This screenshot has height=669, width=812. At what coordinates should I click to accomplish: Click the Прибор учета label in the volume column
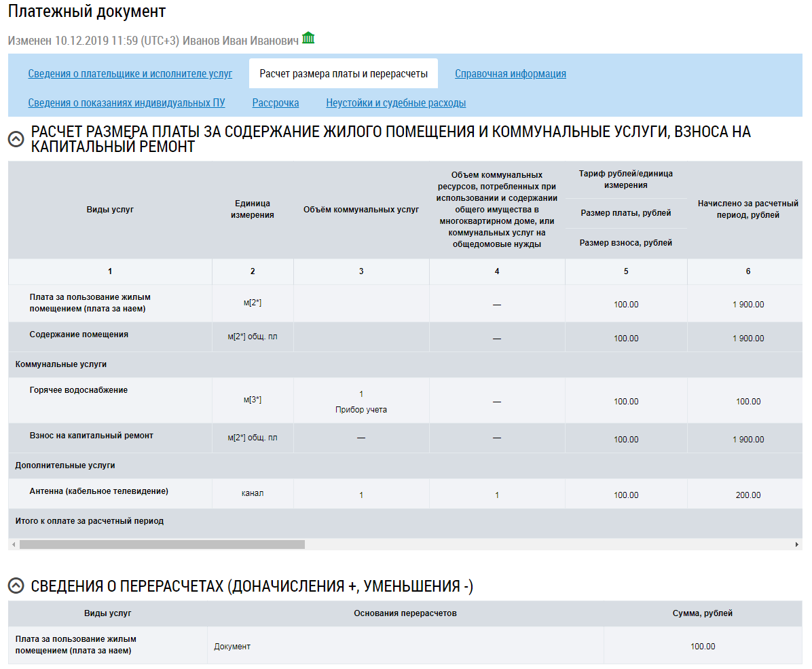click(361, 410)
